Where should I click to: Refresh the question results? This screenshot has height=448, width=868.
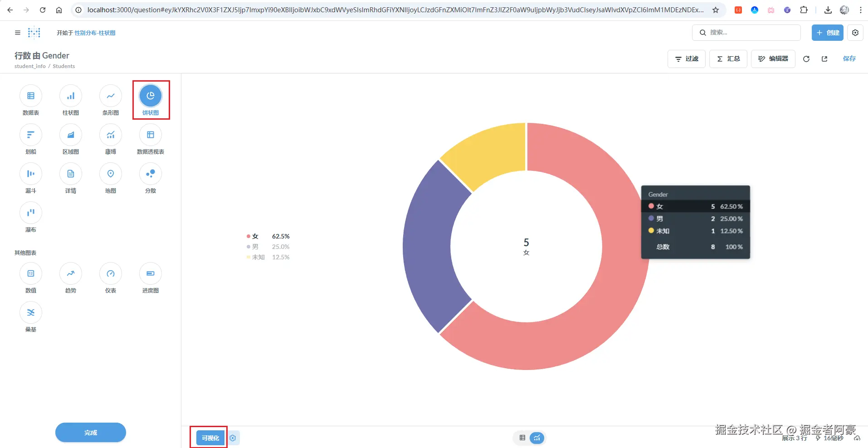tap(806, 59)
